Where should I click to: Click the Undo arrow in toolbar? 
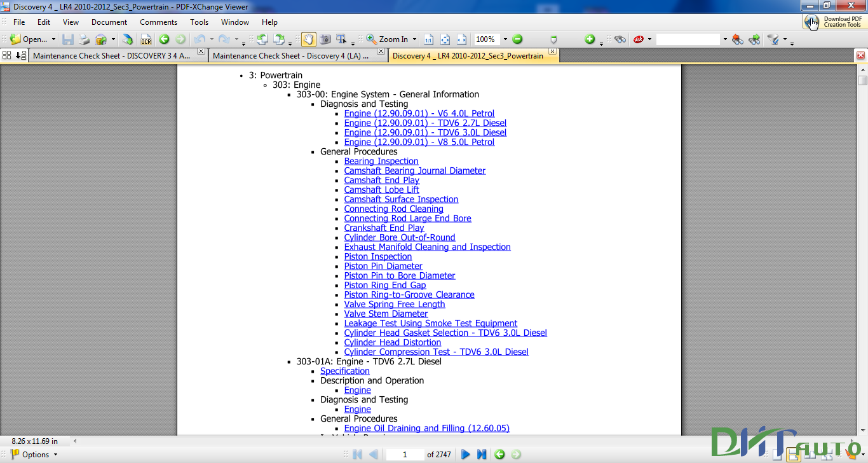[200, 39]
